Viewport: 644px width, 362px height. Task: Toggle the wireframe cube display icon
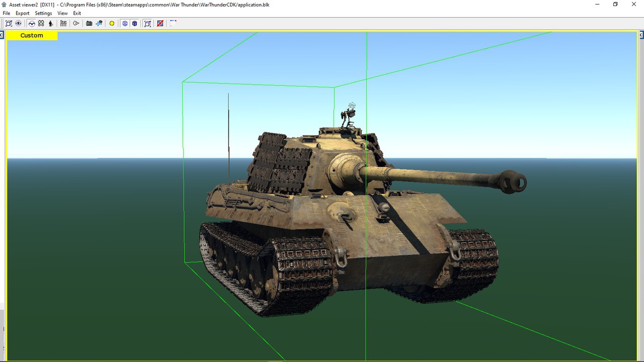point(125,24)
